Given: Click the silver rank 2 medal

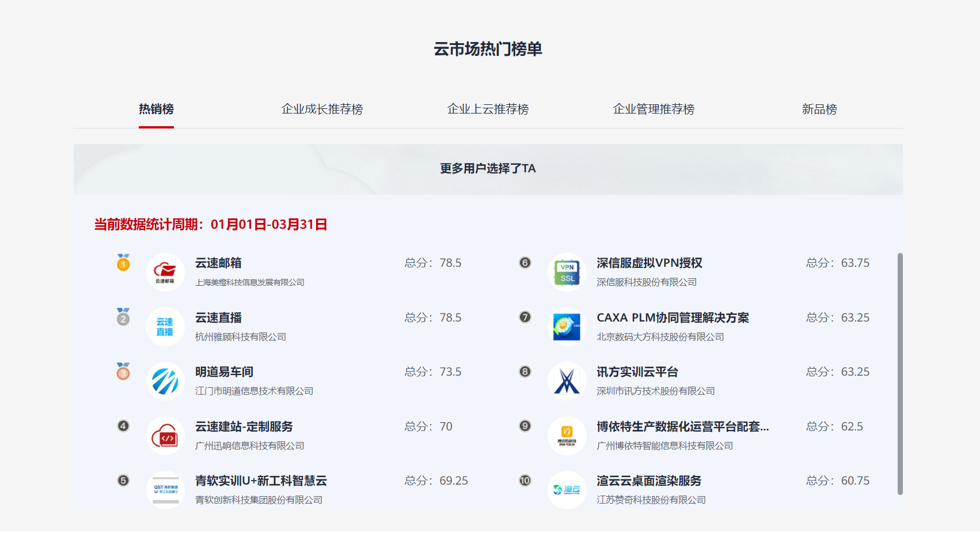Looking at the screenshot, I should [x=123, y=316].
